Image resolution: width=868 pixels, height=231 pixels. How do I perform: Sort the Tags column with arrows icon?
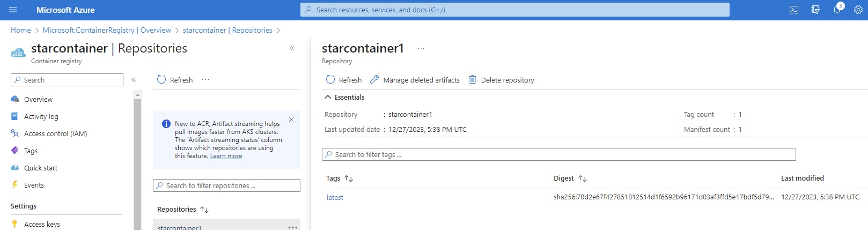pyautogui.click(x=349, y=178)
